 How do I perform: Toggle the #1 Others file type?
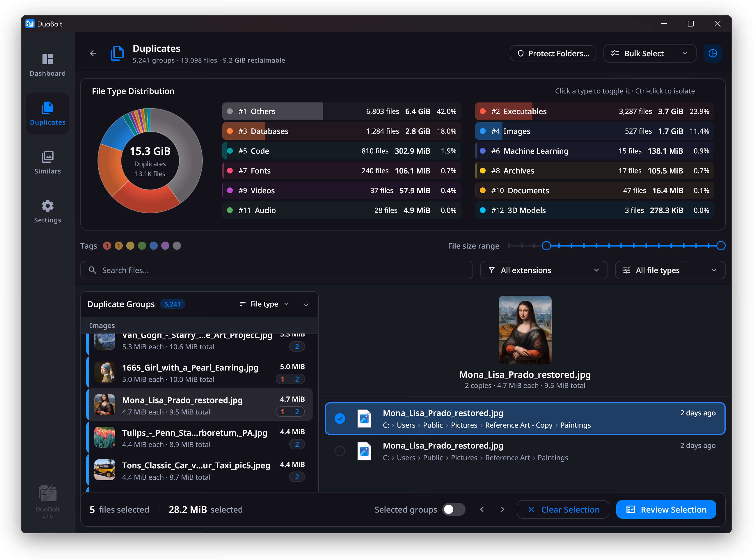341,111
